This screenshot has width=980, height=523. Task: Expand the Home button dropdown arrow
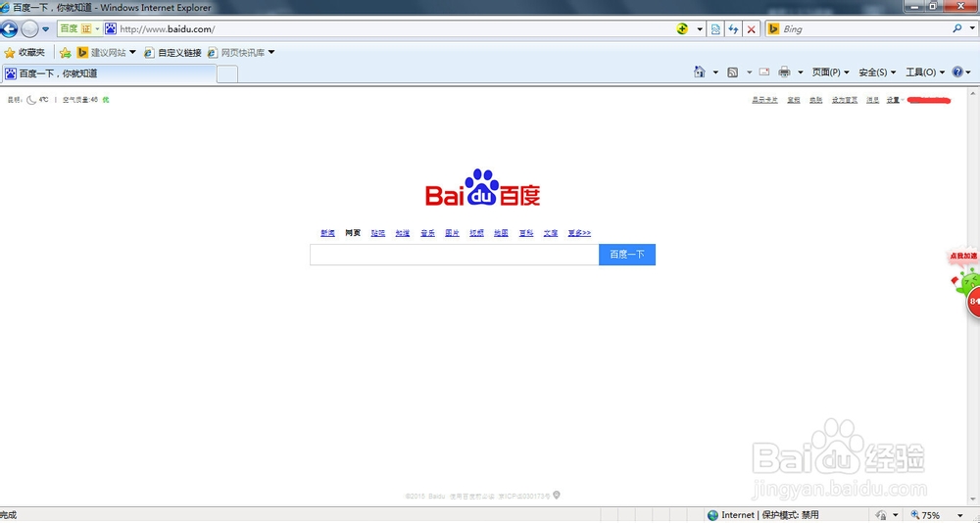click(715, 72)
